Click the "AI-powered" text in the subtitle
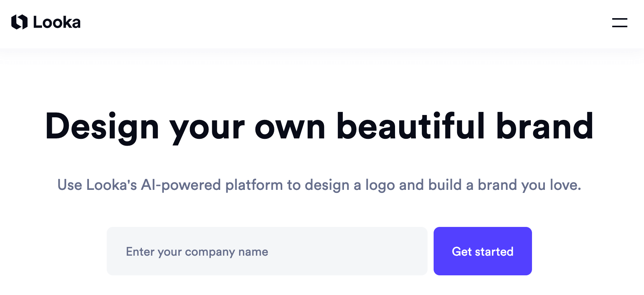644x295 pixels. coord(181,185)
